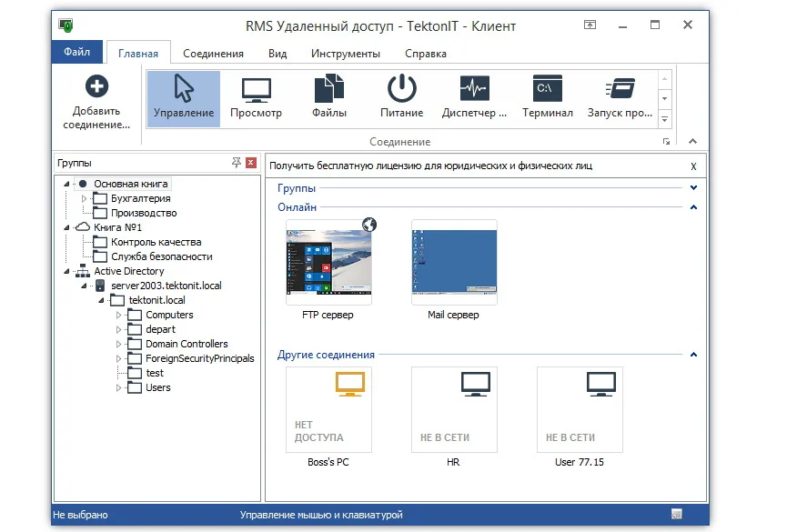Viewport: 797px width, 532px height.
Task: Expand the ForeignSecurityPrincipals folder
Action: tap(118, 358)
